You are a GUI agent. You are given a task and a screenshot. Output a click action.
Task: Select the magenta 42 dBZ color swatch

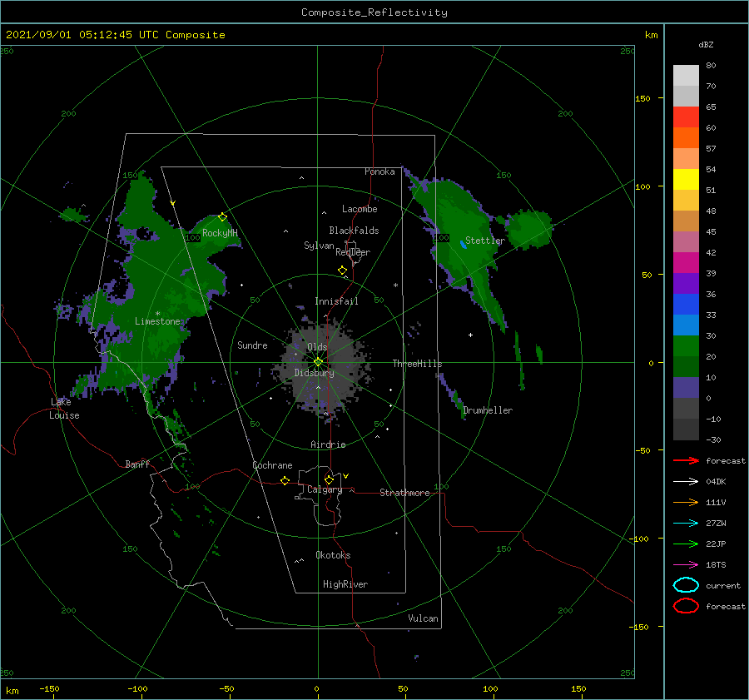[x=686, y=263]
